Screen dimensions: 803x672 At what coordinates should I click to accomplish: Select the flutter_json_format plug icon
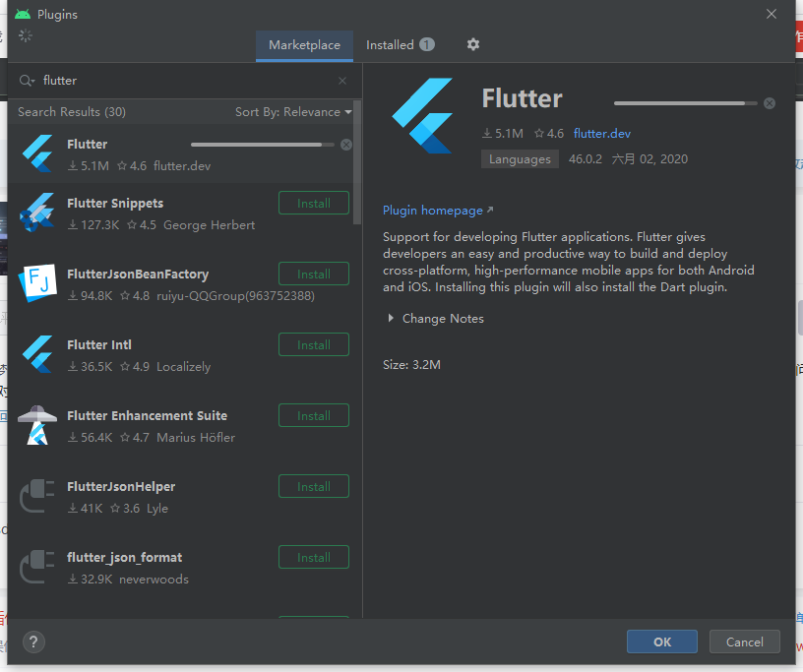coord(36,567)
